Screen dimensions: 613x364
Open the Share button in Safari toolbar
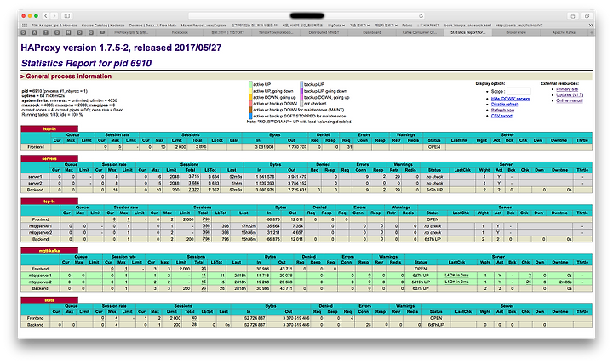click(573, 16)
